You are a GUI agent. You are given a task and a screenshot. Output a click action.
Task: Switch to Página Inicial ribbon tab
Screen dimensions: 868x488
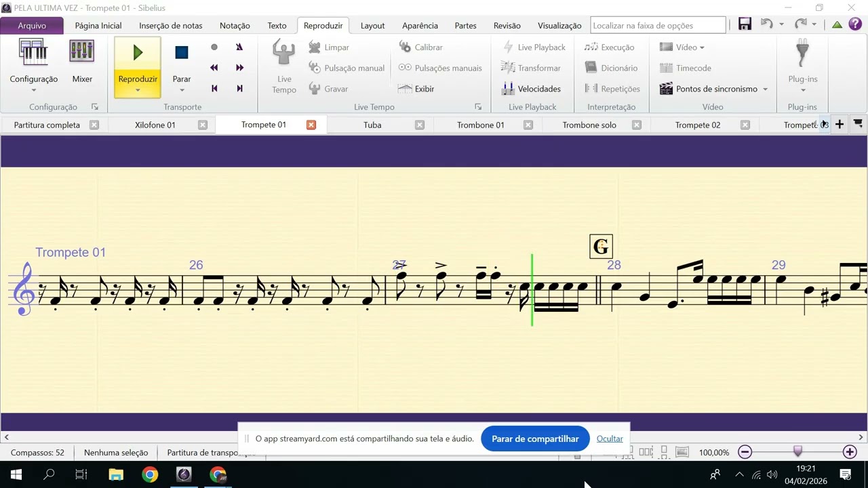[98, 26]
